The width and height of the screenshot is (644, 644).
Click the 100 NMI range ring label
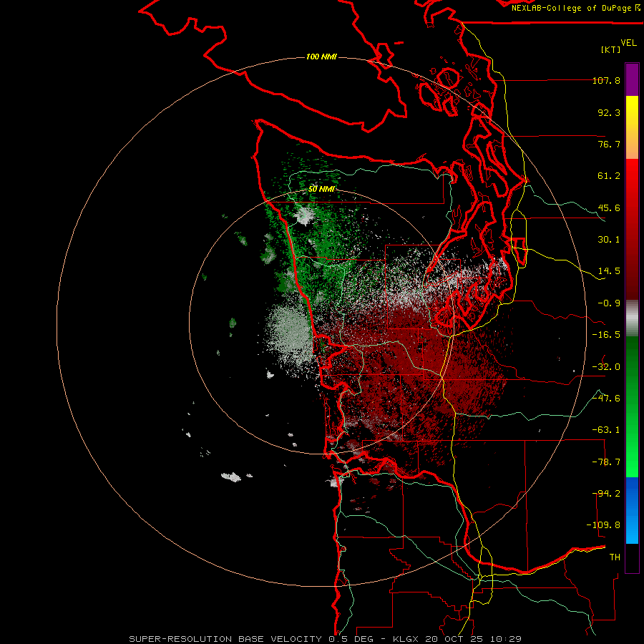coord(321,57)
